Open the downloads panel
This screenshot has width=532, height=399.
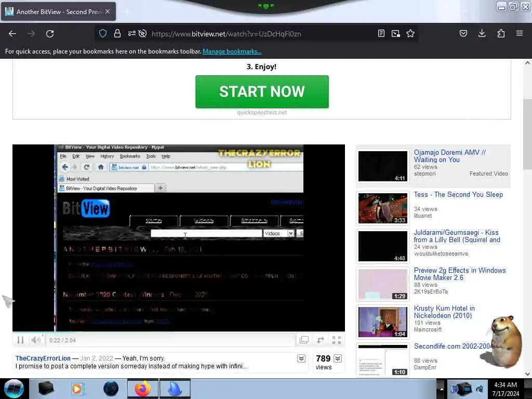482,33
